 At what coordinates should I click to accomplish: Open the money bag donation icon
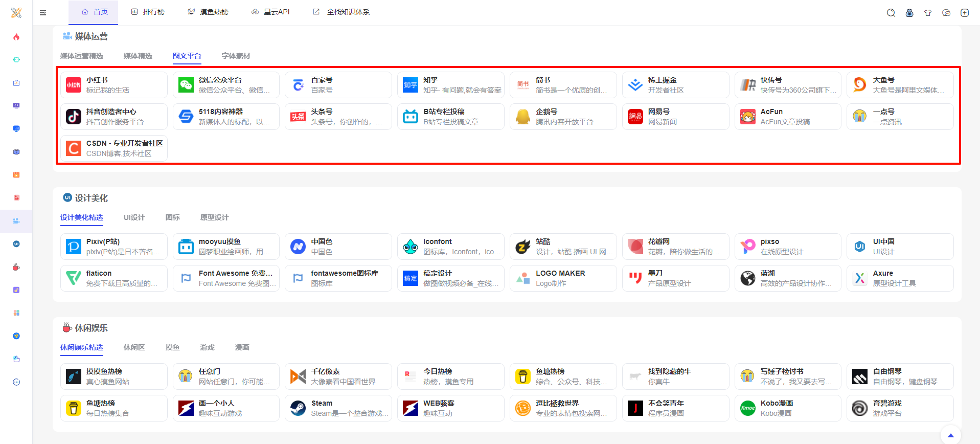[x=909, y=13]
